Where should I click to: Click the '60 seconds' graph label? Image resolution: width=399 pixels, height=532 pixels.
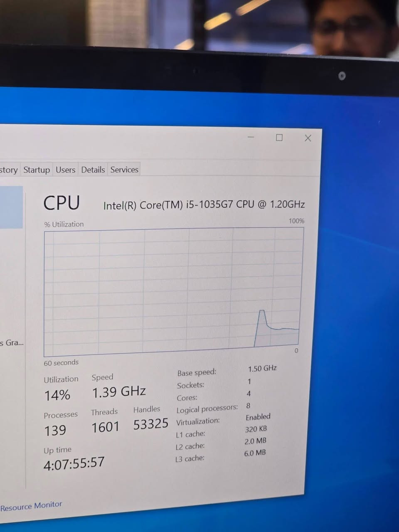[x=61, y=362]
